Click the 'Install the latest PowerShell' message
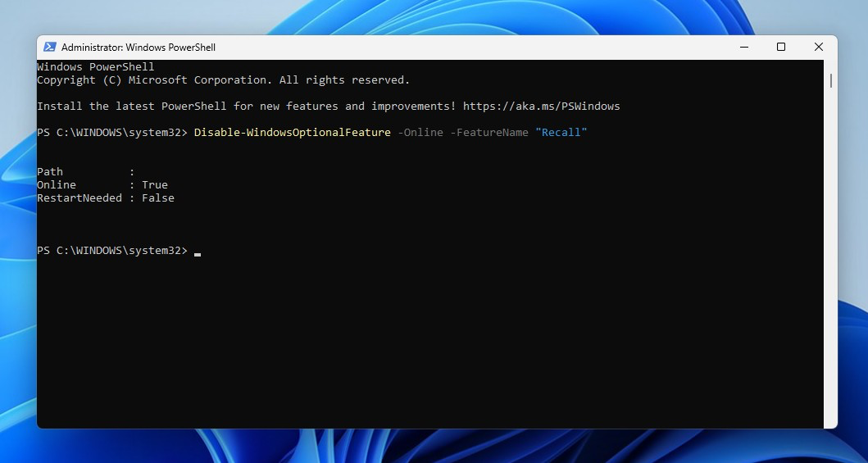This screenshot has width=868, height=463. (x=246, y=107)
